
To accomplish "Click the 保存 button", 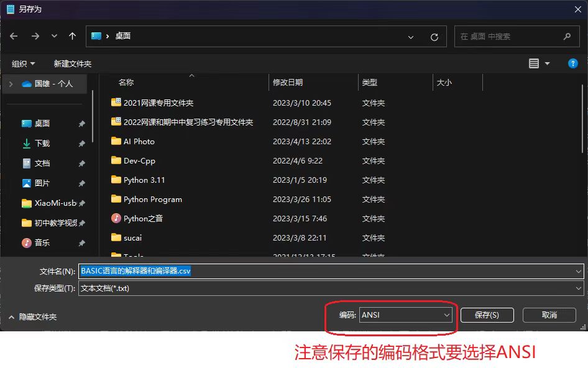I will 487,315.
